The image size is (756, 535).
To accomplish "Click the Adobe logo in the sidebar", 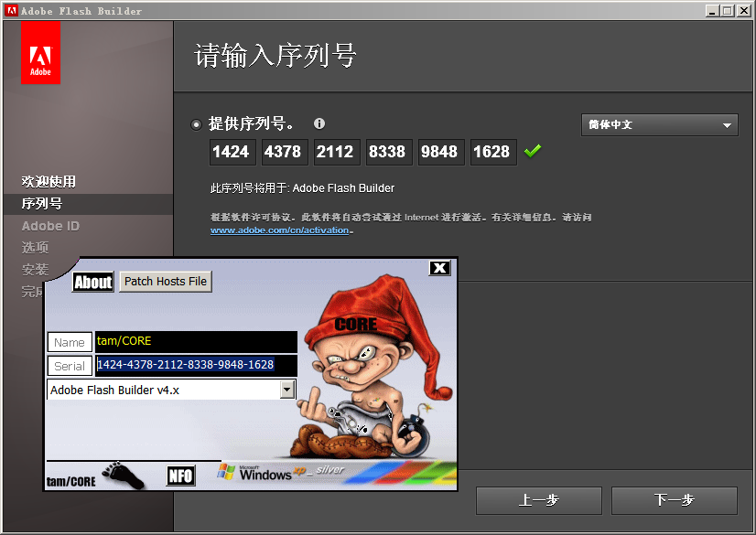I will [x=40, y=53].
